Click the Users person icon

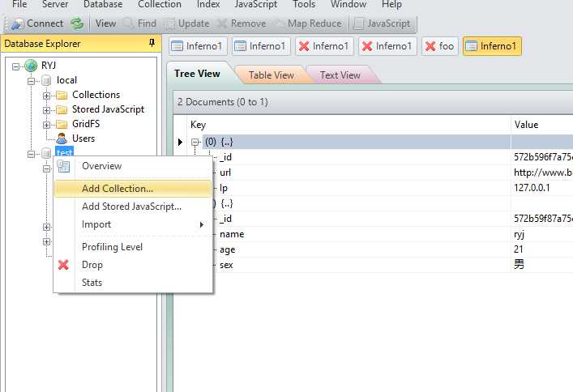62,138
